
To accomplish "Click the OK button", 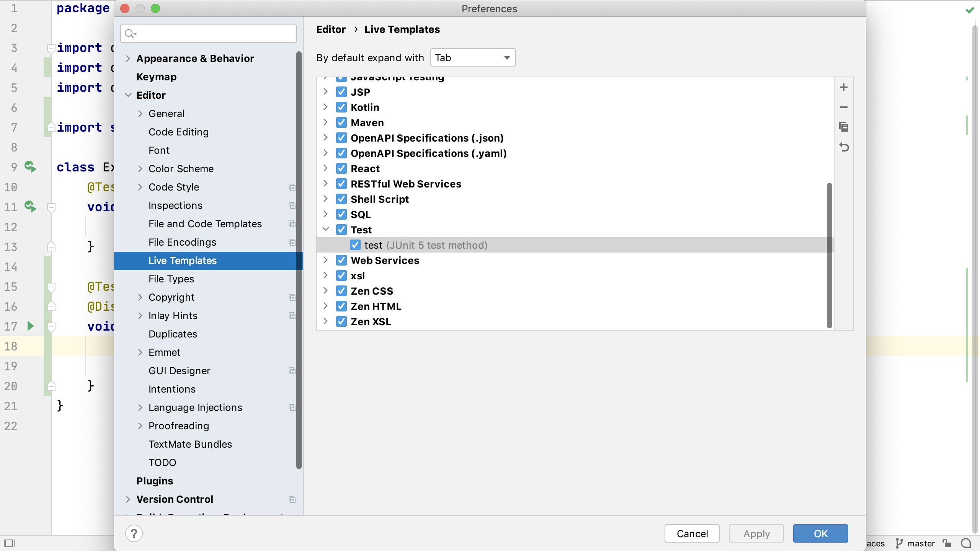I will (x=821, y=533).
